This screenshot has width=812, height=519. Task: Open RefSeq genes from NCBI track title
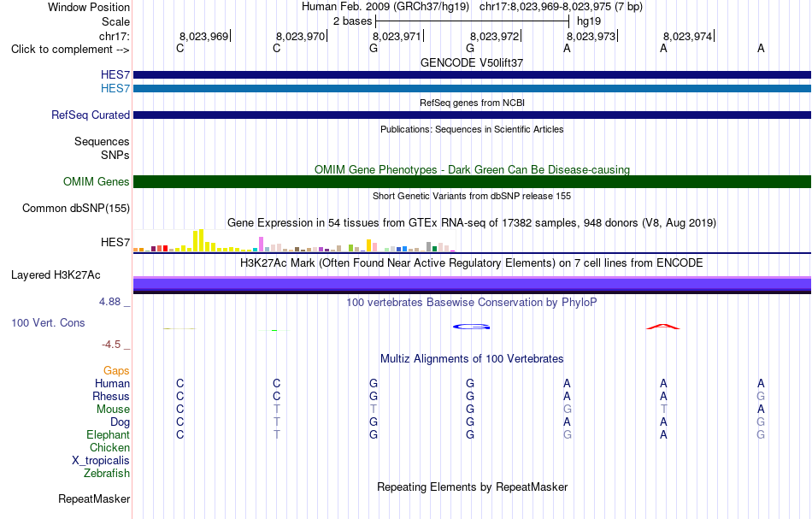point(472,103)
